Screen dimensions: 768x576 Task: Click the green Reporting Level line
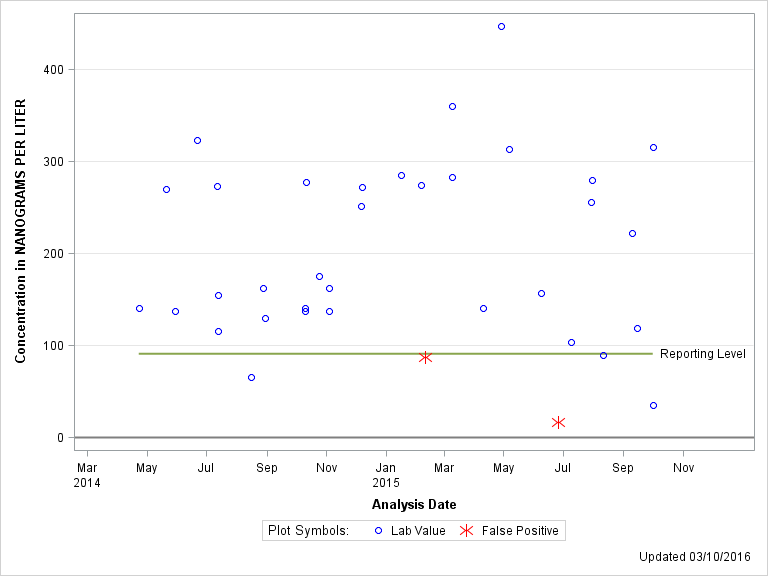click(x=300, y=353)
